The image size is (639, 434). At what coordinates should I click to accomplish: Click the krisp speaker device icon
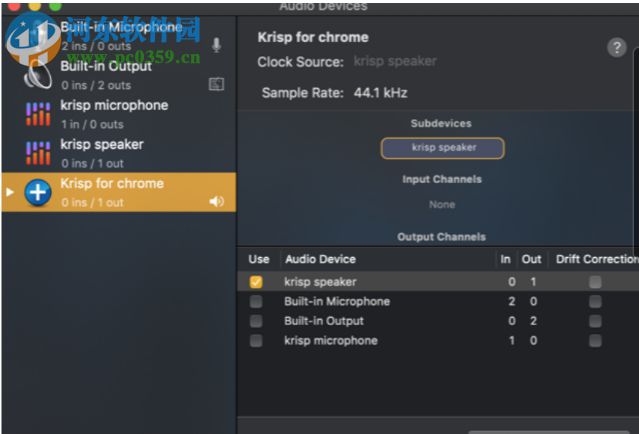coord(38,153)
